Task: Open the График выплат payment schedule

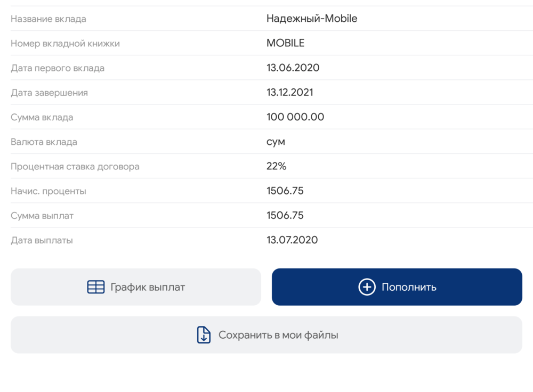Action: tap(147, 287)
